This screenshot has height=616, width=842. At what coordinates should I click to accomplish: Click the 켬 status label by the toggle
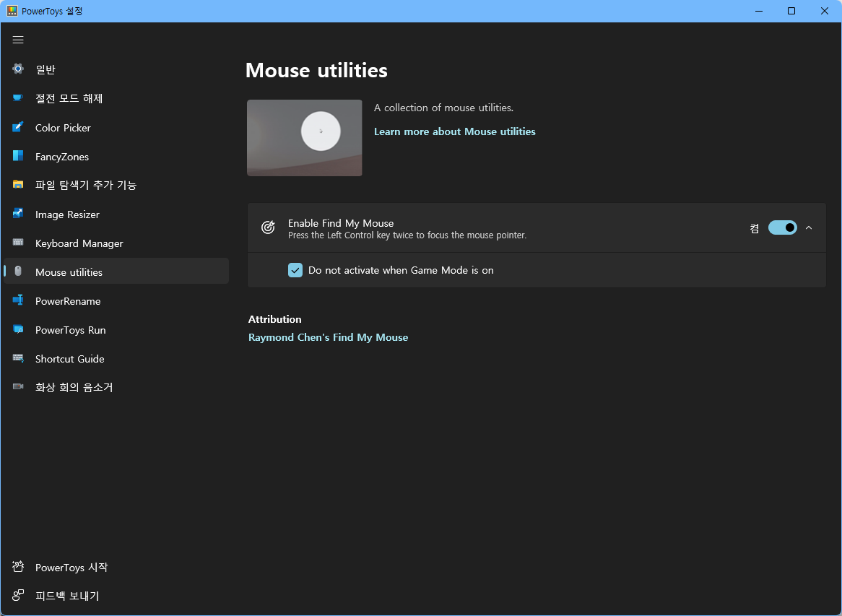click(x=755, y=228)
